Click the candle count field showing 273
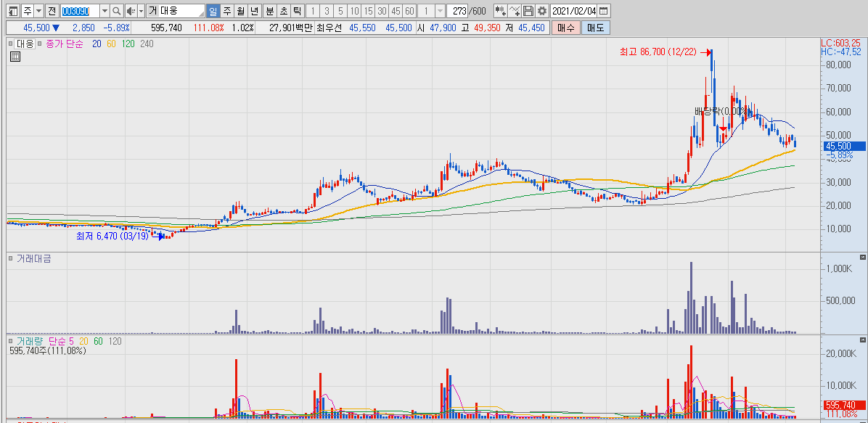 pos(458,10)
